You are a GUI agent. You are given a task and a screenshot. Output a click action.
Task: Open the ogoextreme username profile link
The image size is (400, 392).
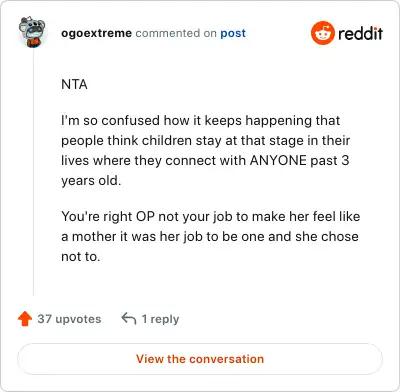tap(96, 33)
